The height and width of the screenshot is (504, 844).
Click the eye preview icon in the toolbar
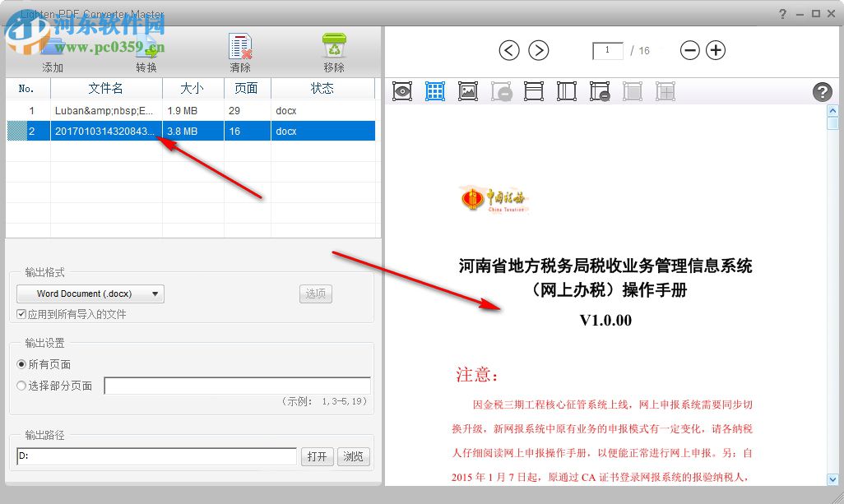(x=402, y=91)
